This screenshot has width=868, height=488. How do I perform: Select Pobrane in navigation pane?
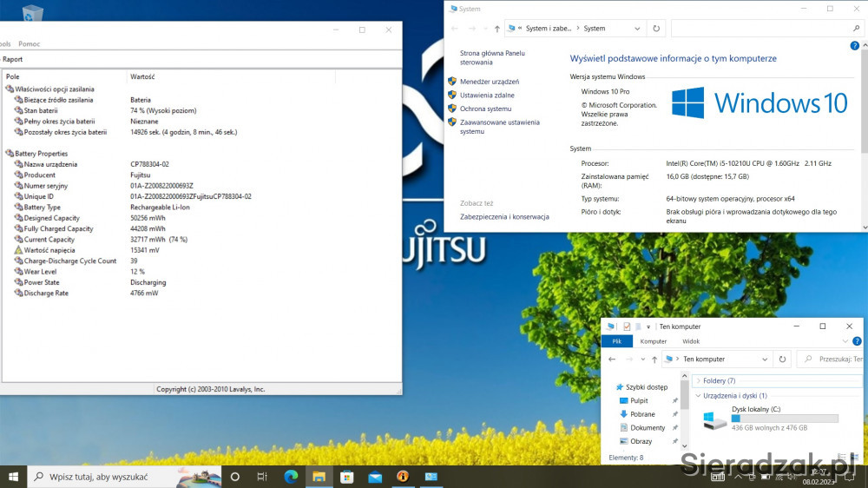pos(636,414)
